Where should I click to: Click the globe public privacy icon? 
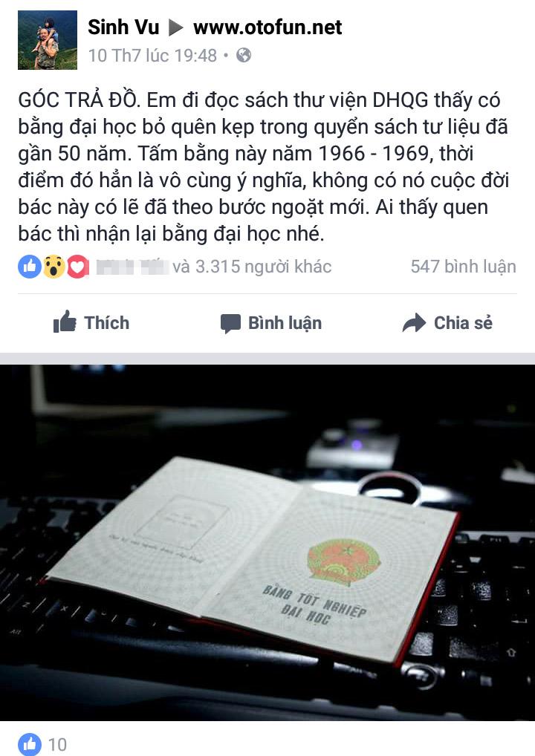[244, 55]
